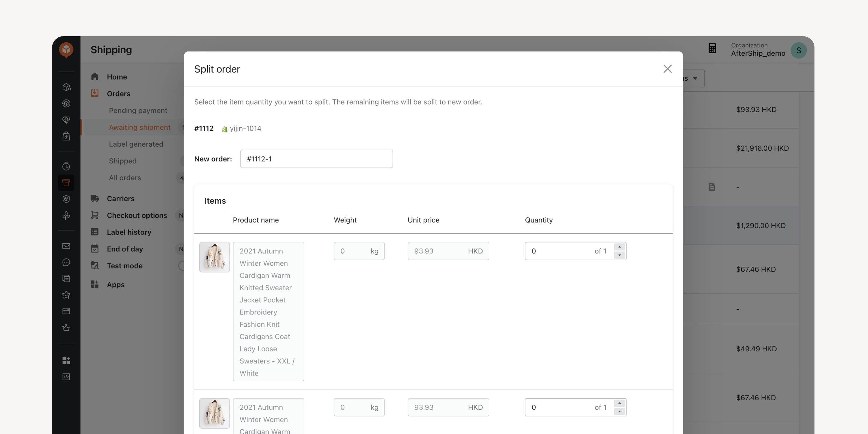Open the envelope email icon in sidebar
This screenshot has height=434, width=868.
point(66,246)
